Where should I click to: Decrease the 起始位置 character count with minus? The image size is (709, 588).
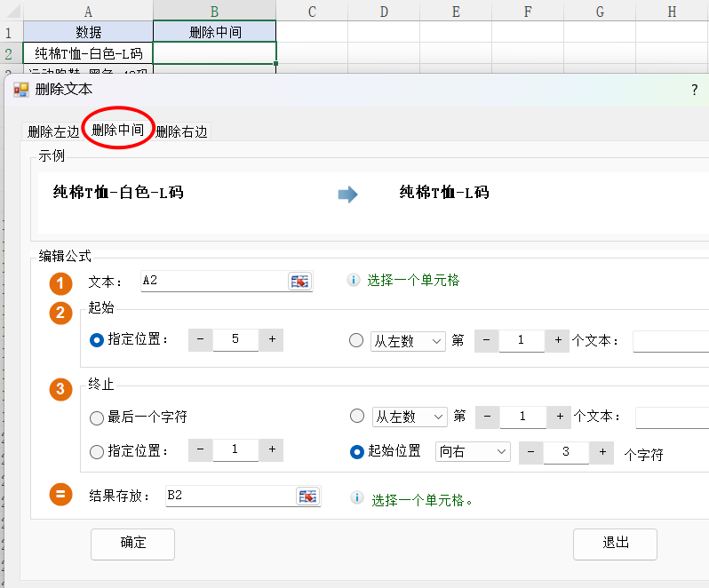[x=530, y=452]
